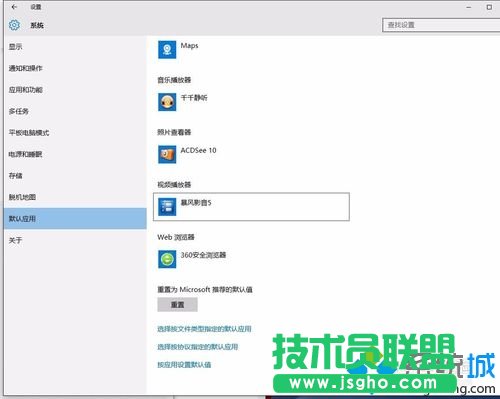Open the 应用和功能 settings page
This screenshot has width=500, height=399.
tap(75, 90)
